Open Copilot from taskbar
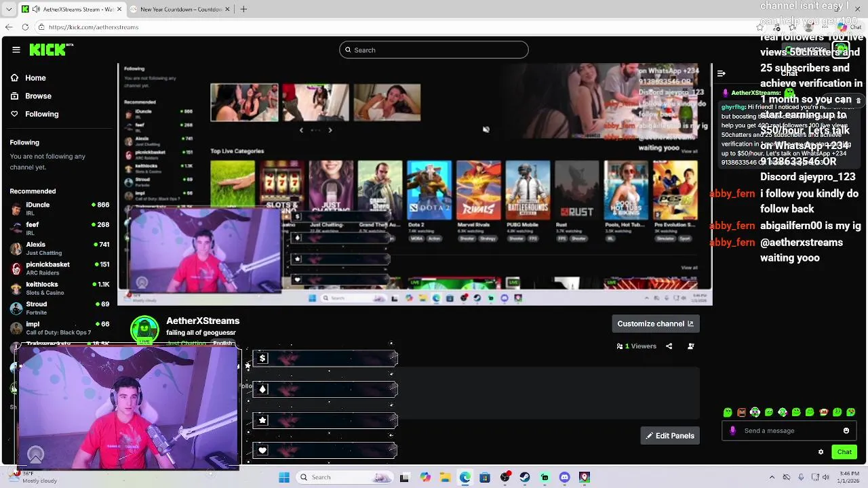This screenshot has width=868, height=488. 425,478
